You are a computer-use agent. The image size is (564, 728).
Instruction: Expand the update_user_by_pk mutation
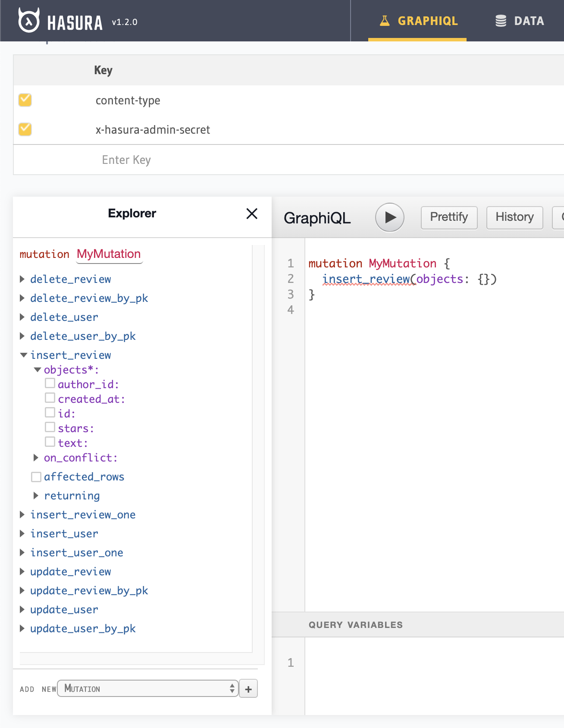click(22, 628)
